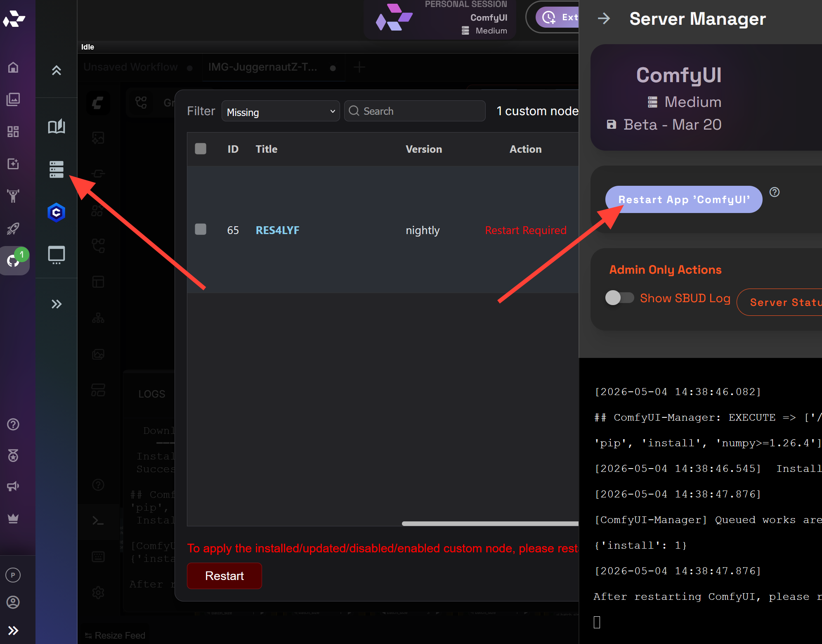This screenshot has width=822, height=644.
Task: Open the megaphone announcements icon
Action: (13, 487)
